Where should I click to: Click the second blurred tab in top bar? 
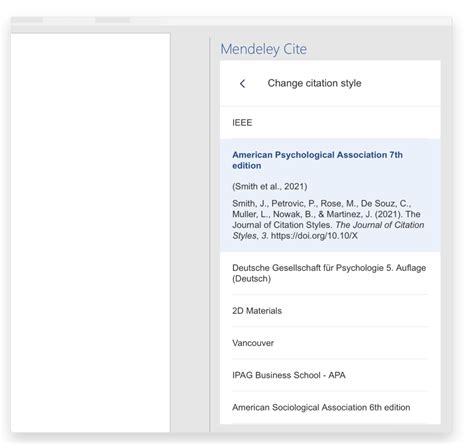point(113,20)
